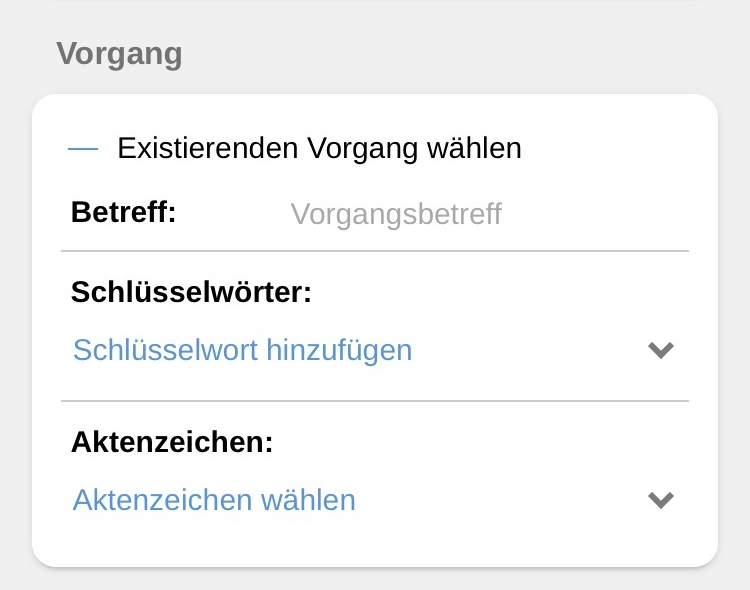The image size is (750, 590).
Task: Focus the Vorgangsbetreff input field
Action: (396, 214)
